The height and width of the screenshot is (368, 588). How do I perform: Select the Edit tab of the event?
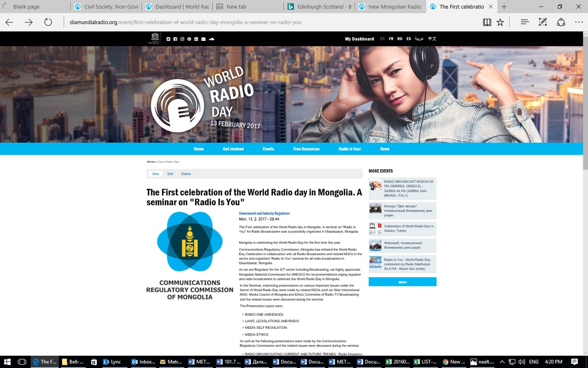(170, 174)
